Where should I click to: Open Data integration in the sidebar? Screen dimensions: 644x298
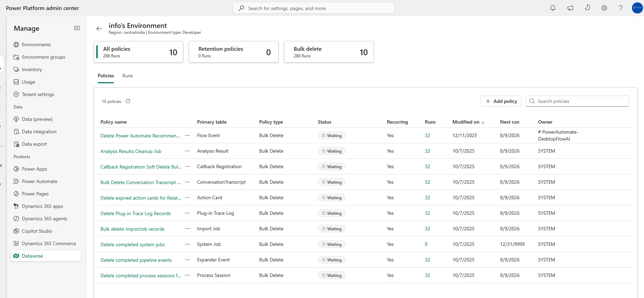point(46,132)
